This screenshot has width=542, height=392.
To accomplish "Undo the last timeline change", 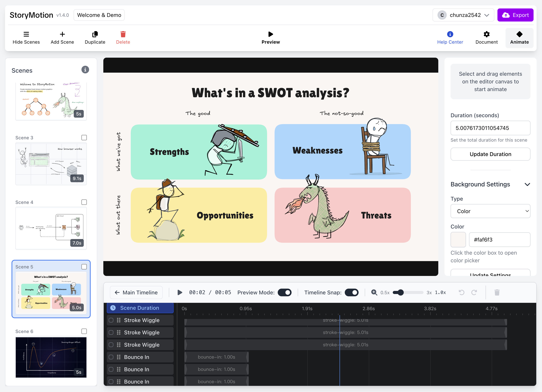I will point(461,292).
